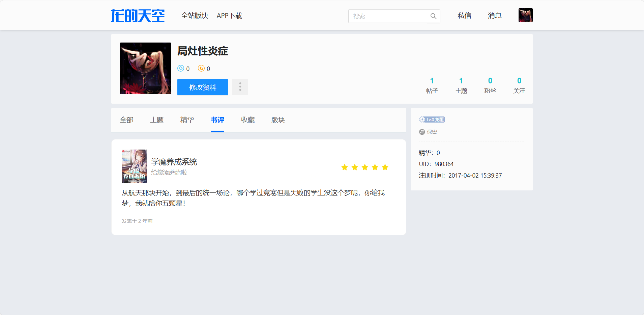Switch to the 全部 tab
This screenshot has height=315, width=644.
pos(126,120)
